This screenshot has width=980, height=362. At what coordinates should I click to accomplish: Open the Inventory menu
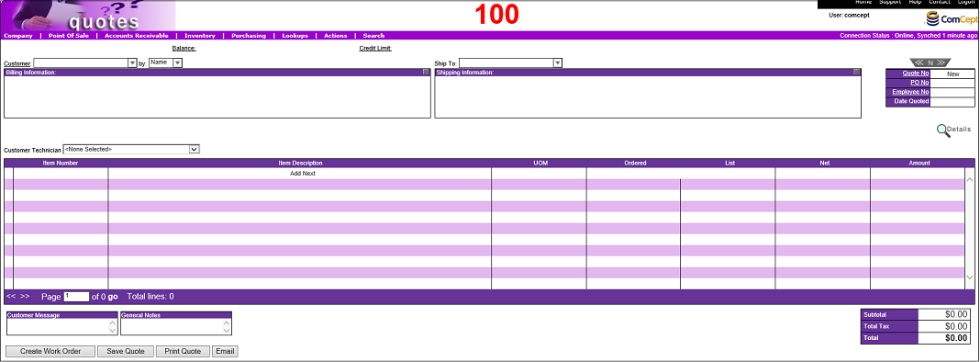tap(200, 36)
